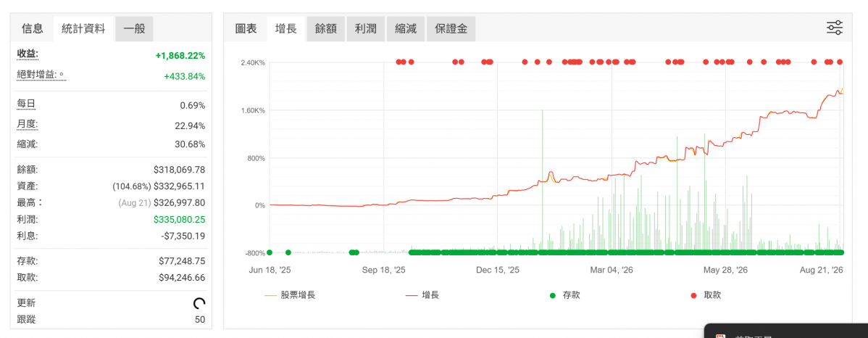Click the Sep 18, '25 axis date

pos(383,271)
